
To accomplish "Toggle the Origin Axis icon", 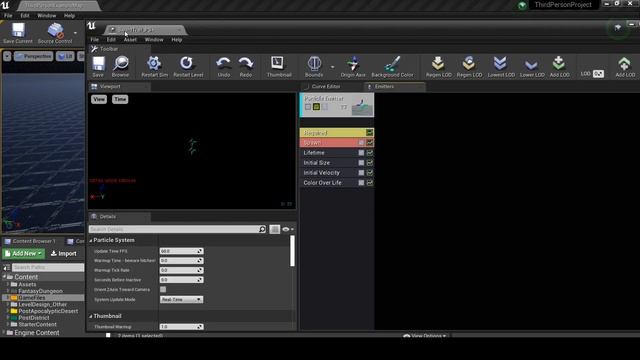I will tap(353, 64).
